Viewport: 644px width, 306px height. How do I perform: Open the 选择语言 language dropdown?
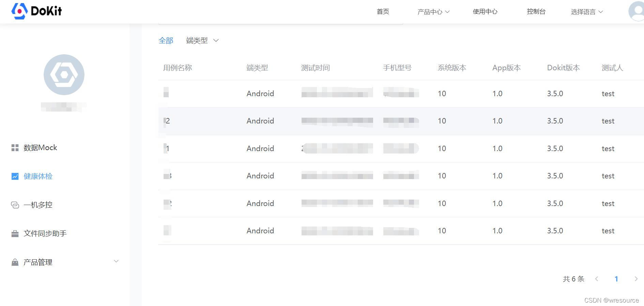pyautogui.click(x=587, y=12)
